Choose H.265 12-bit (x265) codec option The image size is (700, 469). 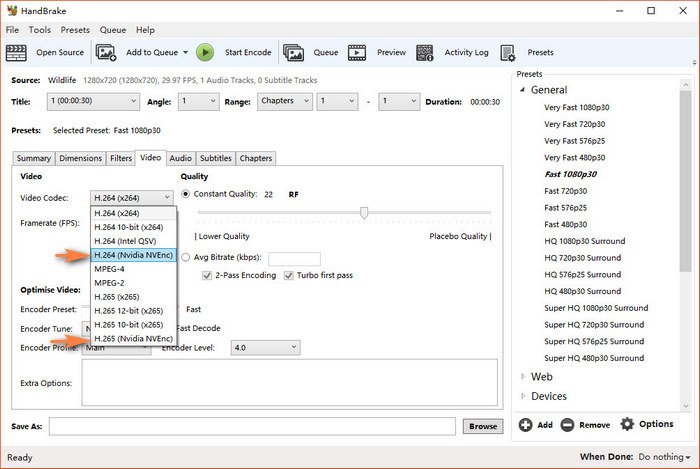133,311
